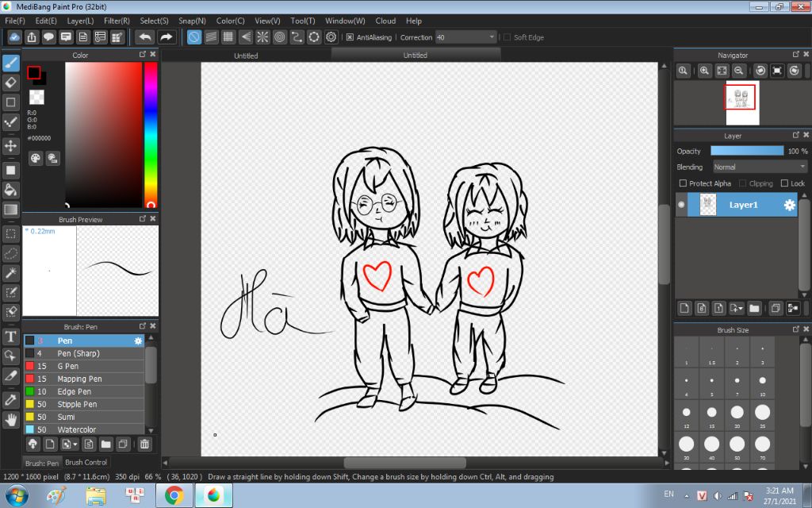This screenshot has height=508, width=812.
Task: Enable the Soft Edge checkbox
Action: 507,37
